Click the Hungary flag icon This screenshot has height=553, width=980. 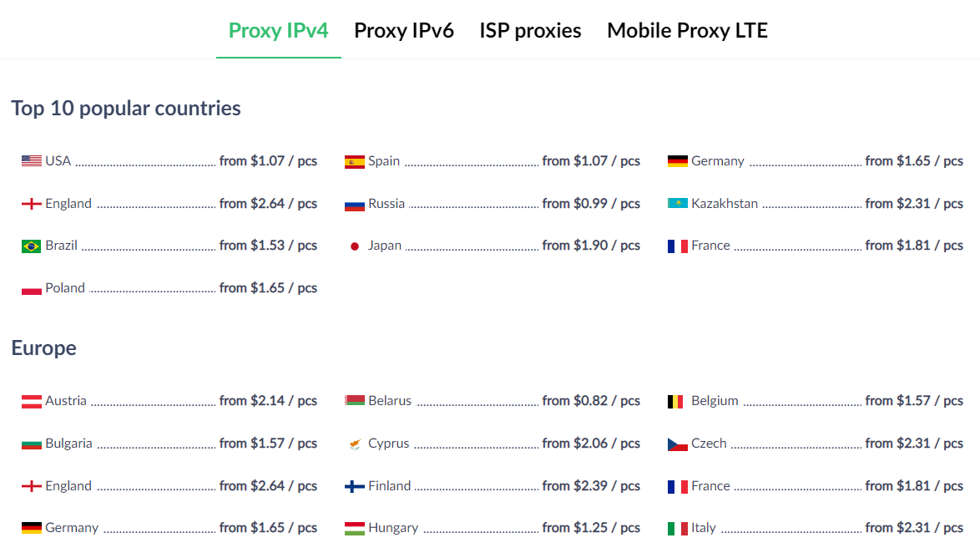point(355,529)
